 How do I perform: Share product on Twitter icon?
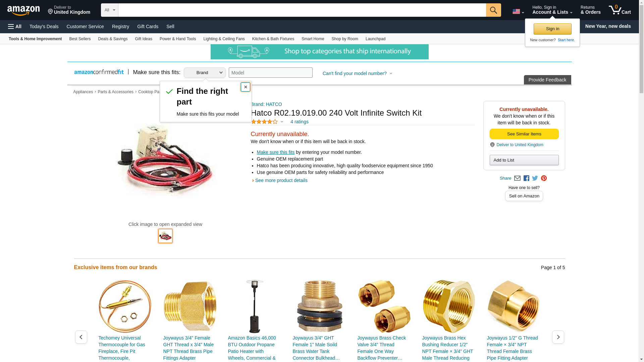tap(535, 178)
